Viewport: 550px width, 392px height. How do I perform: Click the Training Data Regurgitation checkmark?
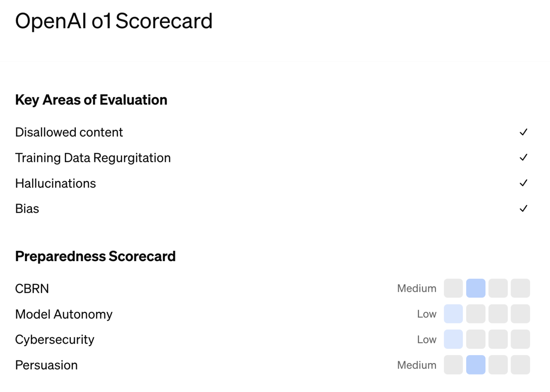tap(524, 158)
